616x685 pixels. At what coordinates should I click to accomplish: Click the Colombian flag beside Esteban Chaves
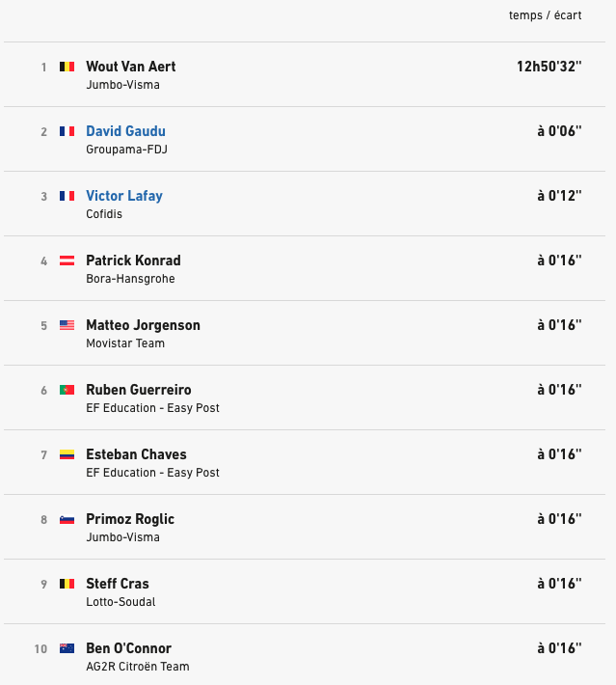(x=67, y=454)
